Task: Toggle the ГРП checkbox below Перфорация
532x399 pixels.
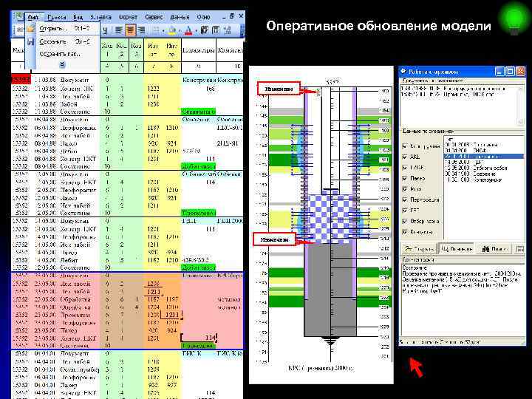Action: (x=404, y=210)
